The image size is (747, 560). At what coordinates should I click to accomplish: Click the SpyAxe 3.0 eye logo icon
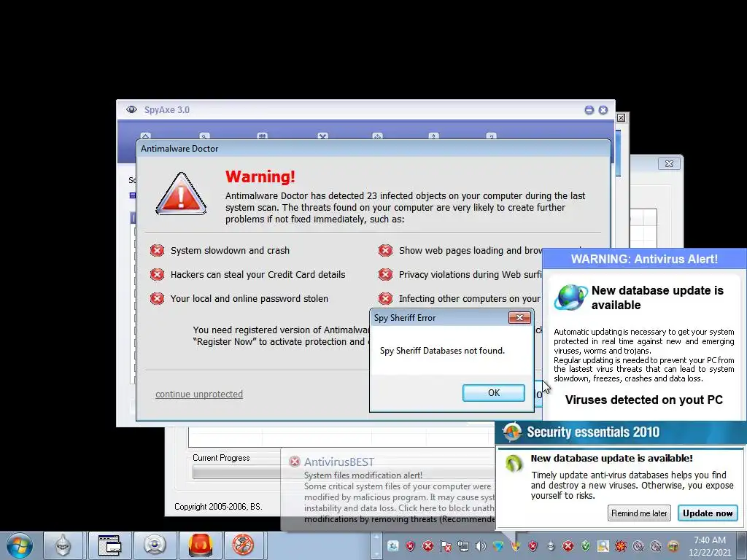click(x=131, y=109)
